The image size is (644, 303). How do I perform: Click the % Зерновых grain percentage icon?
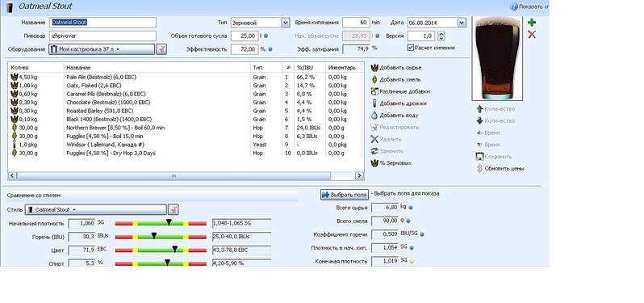pyautogui.click(x=374, y=163)
